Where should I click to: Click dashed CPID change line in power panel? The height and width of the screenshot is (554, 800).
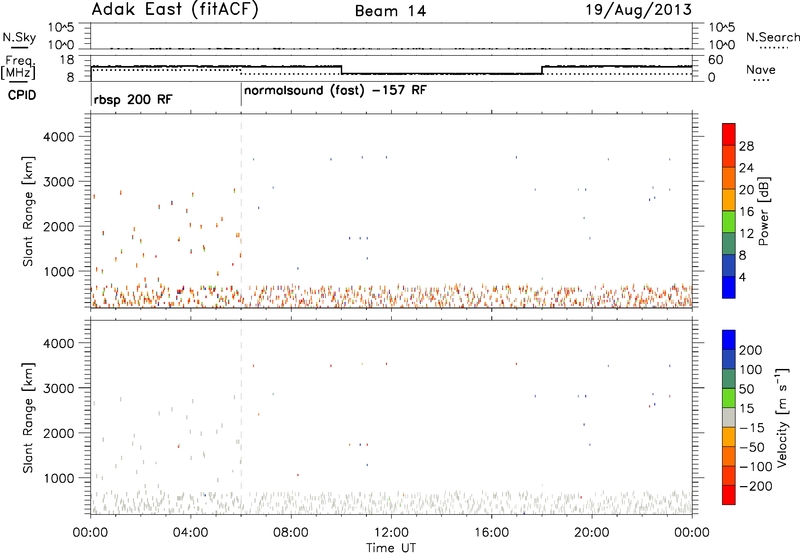241,211
